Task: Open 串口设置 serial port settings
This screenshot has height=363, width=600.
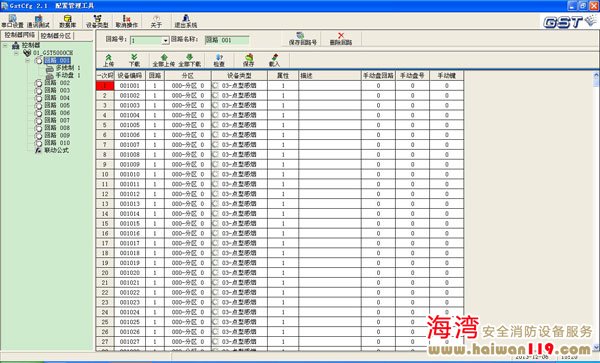Action: pyautogui.click(x=12, y=21)
